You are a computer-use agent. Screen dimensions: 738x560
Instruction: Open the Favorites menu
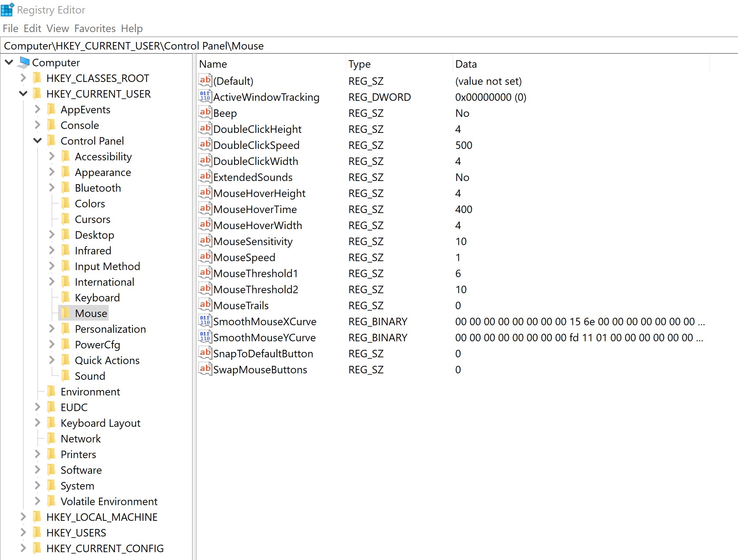95,28
